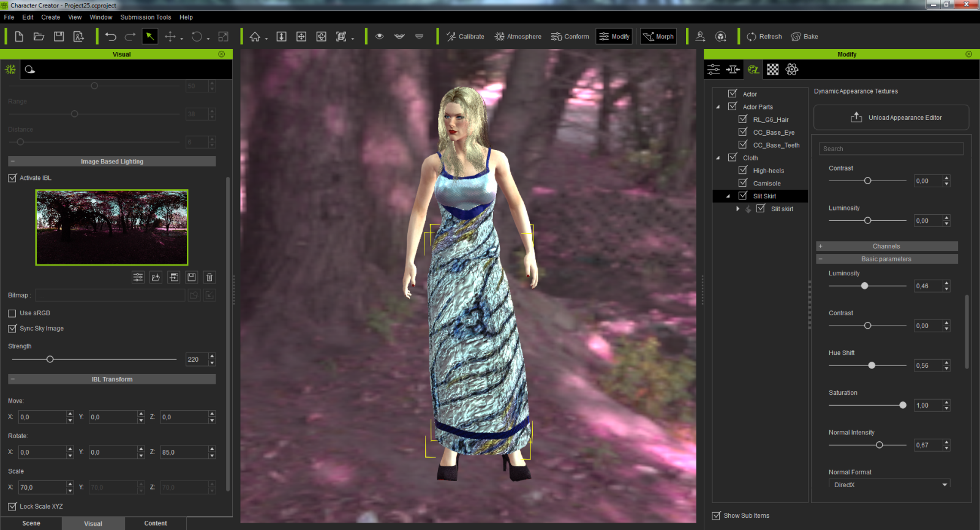Expand the Slit skirt sub item
Screen dimensions: 980x530
point(738,209)
